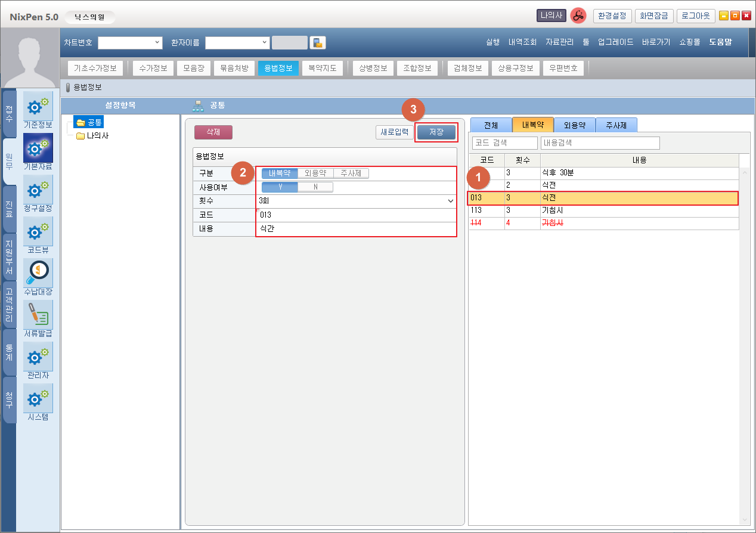Switch to the 복약지도 tab
Screen dimensions: 756x533
point(323,68)
